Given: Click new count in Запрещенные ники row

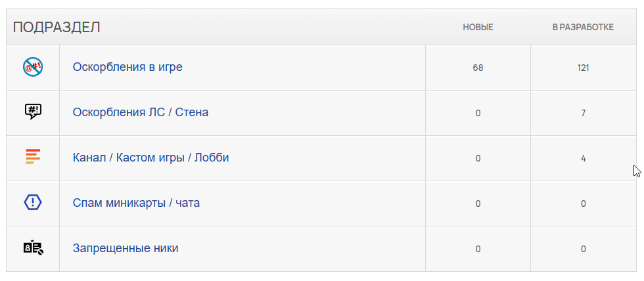Looking at the screenshot, I should click(x=478, y=249).
